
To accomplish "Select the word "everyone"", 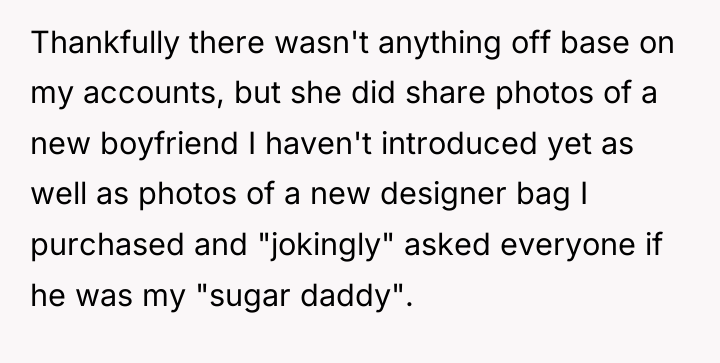I will (x=568, y=246).
